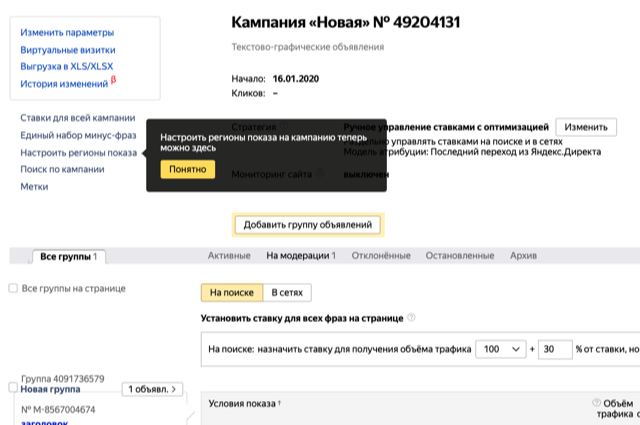Open Единый набор минус-фраз link
Screen dimensions: 640x425
click(x=78, y=135)
